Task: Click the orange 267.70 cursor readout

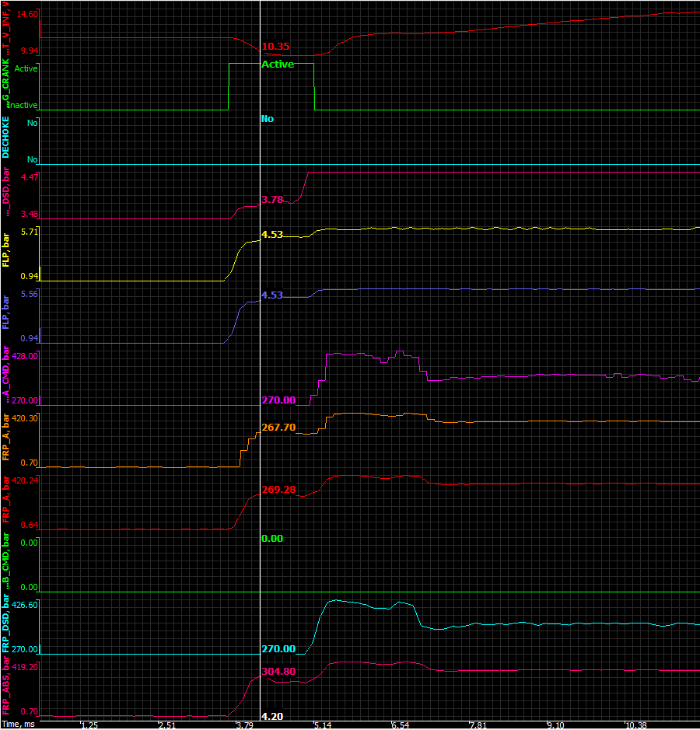Action: click(278, 428)
